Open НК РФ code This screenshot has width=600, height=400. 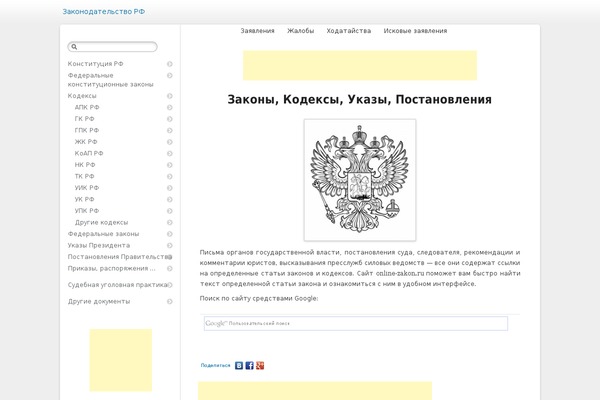pos(85,165)
